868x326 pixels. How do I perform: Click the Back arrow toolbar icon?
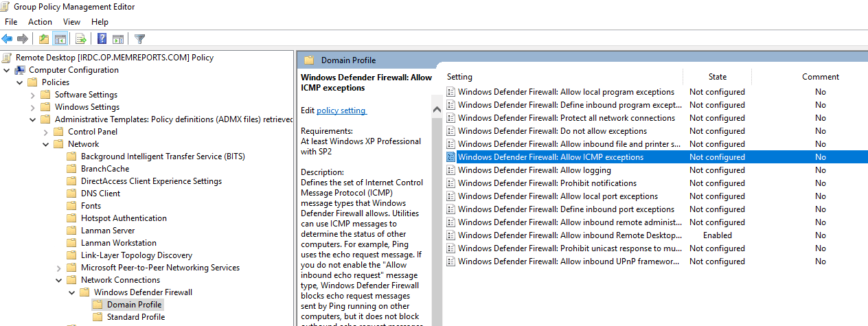(x=7, y=38)
